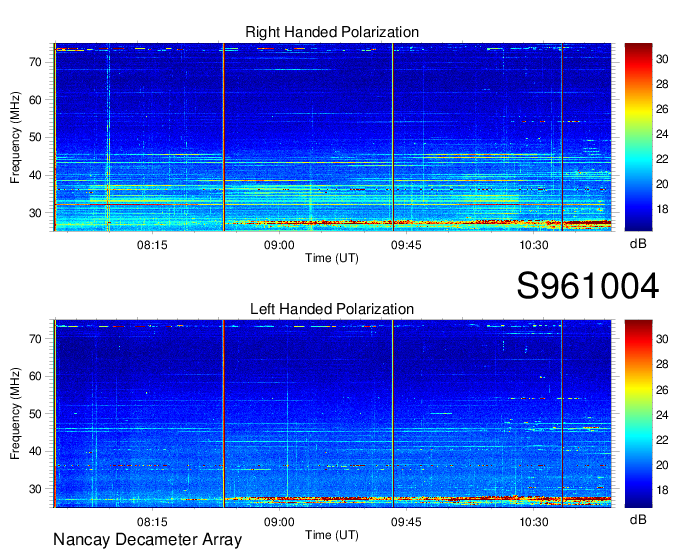Click the 08:15 tick label on bottom plot
This screenshot has height=552, width=680.
[x=152, y=522]
